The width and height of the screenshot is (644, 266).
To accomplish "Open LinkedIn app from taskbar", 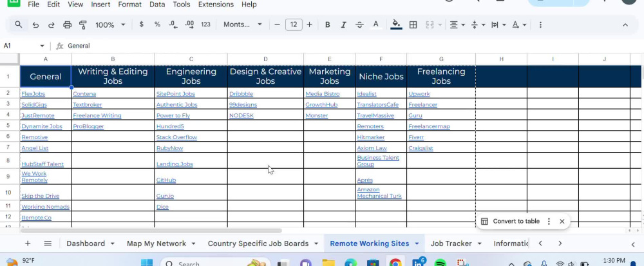I will coord(418,262).
